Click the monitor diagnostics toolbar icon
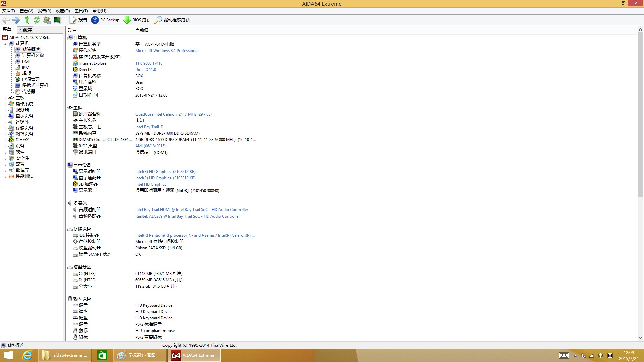 [x=57, y=20]
